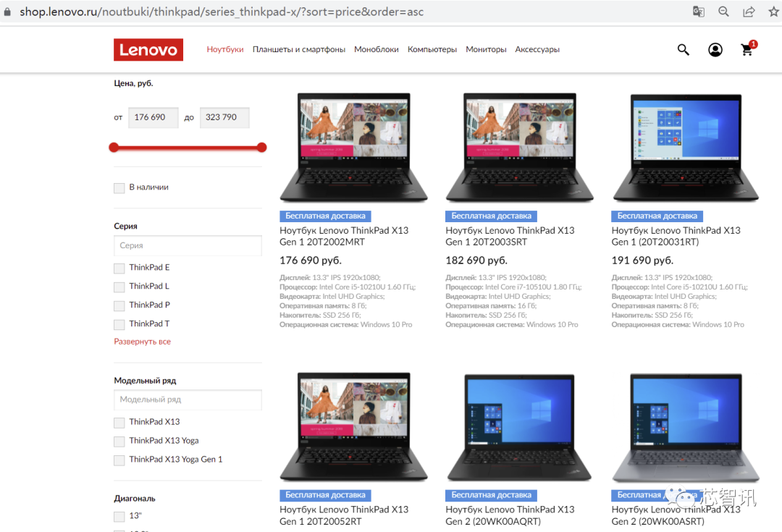Click the minimum price slider handle
Screen dimensions: 782x532
point(114,147)
